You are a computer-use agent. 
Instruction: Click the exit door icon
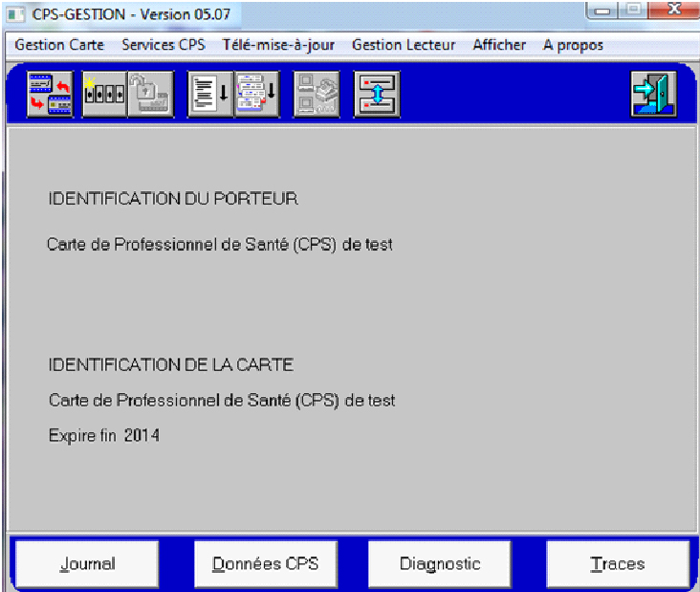(x=653, y=94)
